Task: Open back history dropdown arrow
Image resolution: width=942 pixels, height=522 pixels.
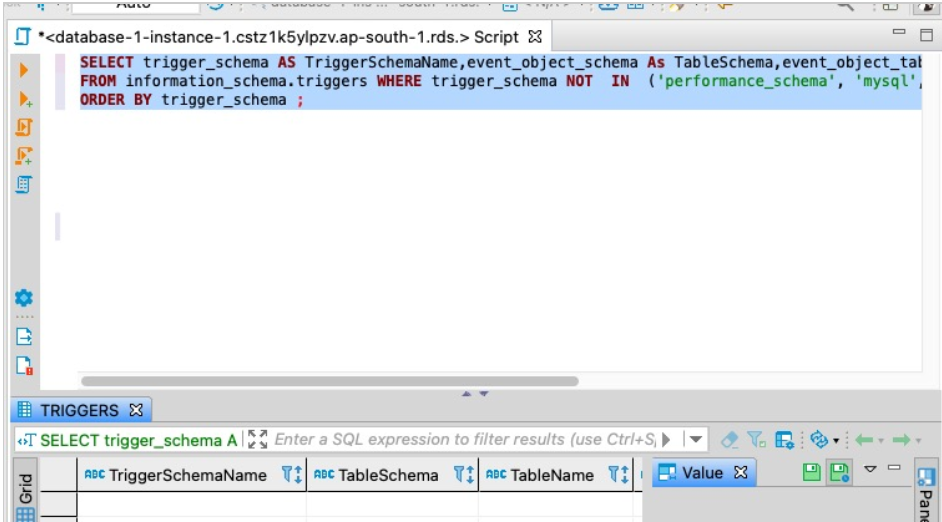Action: point(881,441)
